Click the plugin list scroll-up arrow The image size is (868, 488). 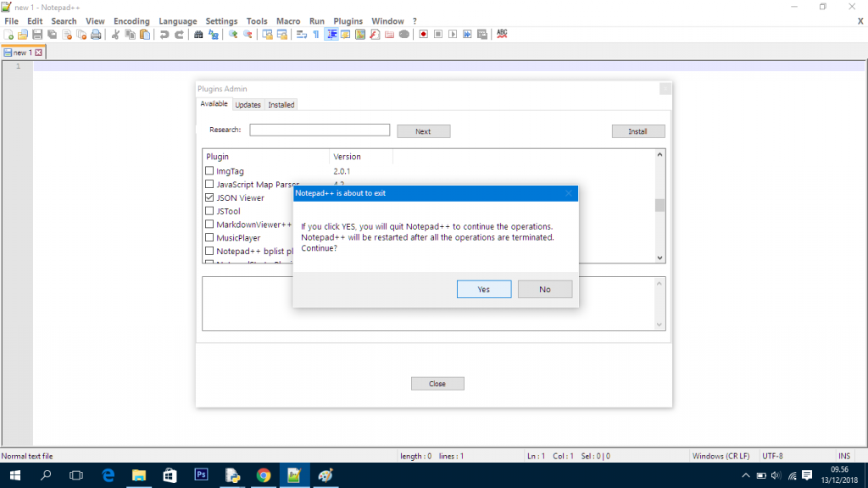(659, 155)
